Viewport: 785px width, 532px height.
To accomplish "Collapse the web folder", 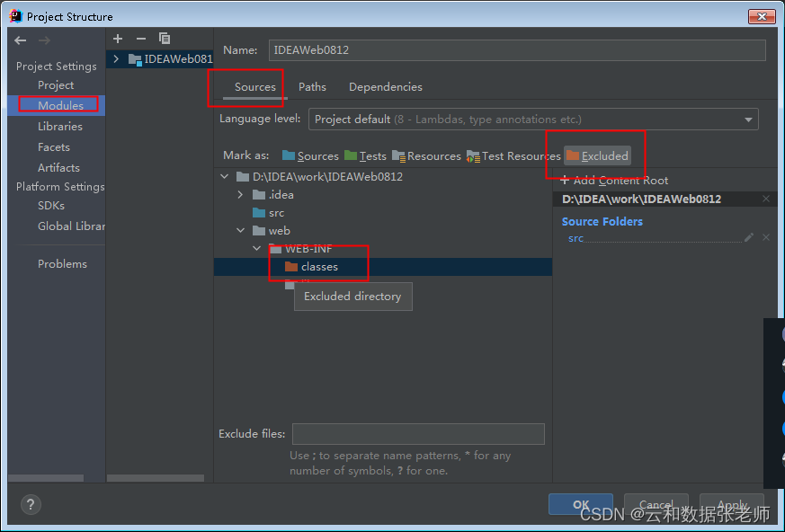I will point(240,231).
